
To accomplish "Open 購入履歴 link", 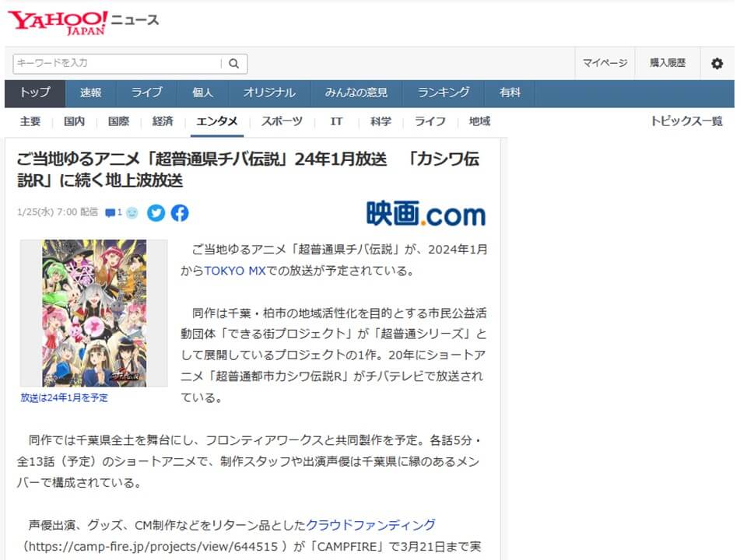I will (x=668, y=64).
